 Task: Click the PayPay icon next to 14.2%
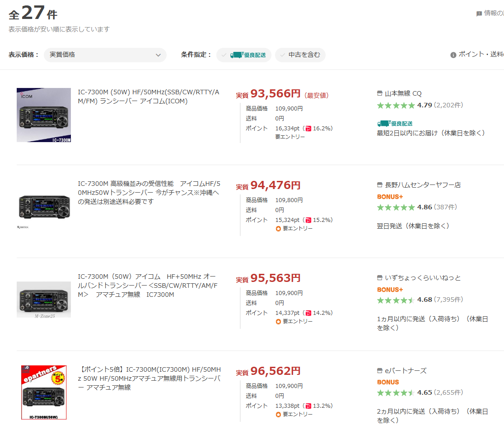pos(308,313)
